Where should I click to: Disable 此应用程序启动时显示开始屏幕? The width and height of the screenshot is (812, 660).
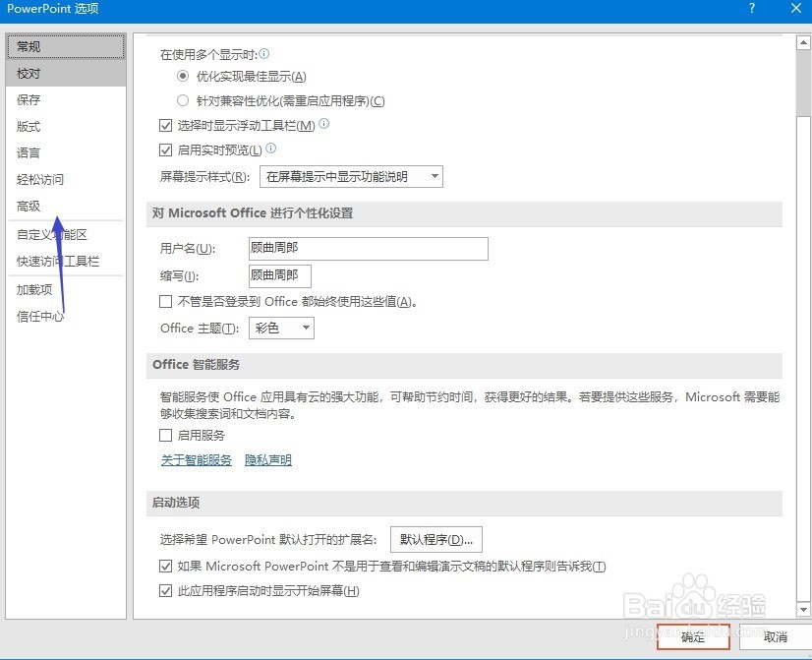coord(166,590)
